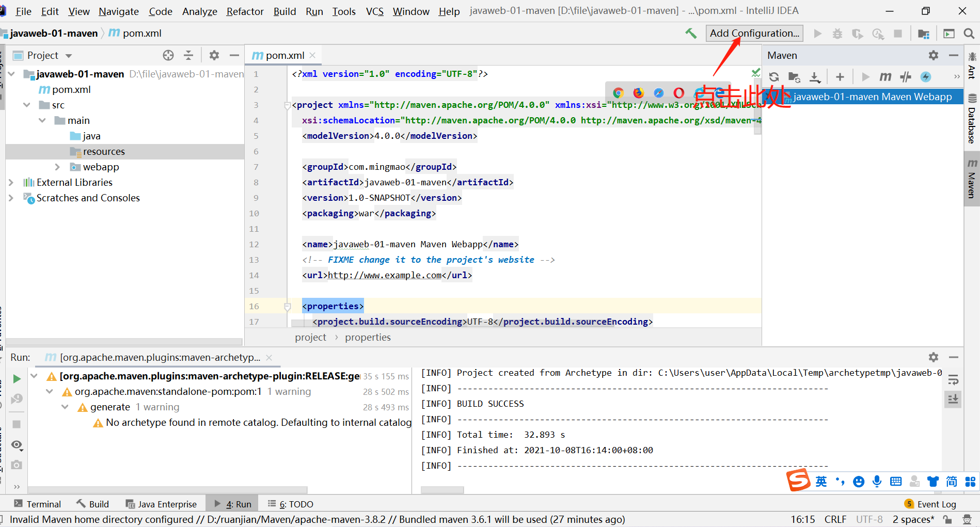Reimport all Maven projects using refresh icon
This screenshot has width=980, height=527.
774,77
